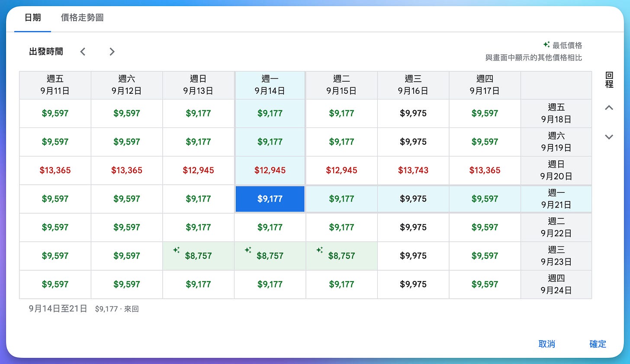Select $13,365 fare for 9月11日 returning 9月20日
Viewport: 630px width, 364px height.
click(55, 170)
